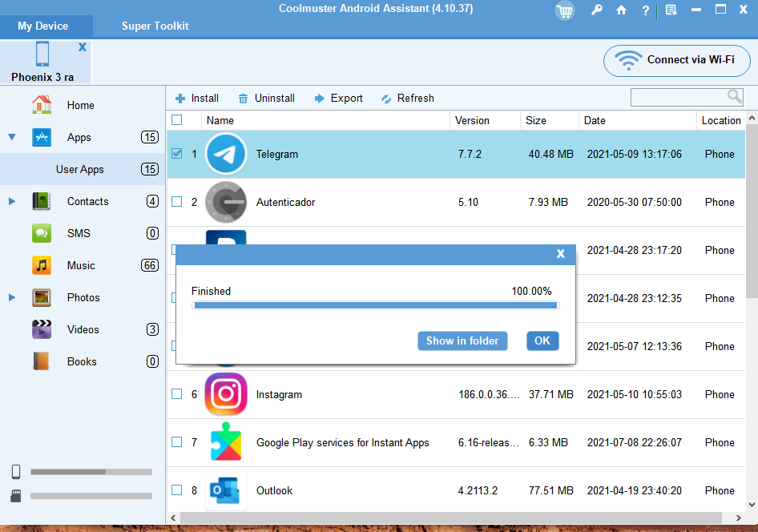The image size is (758, 532).
Task: Click the search magnifier icon
Action: [x=734, y=97]
